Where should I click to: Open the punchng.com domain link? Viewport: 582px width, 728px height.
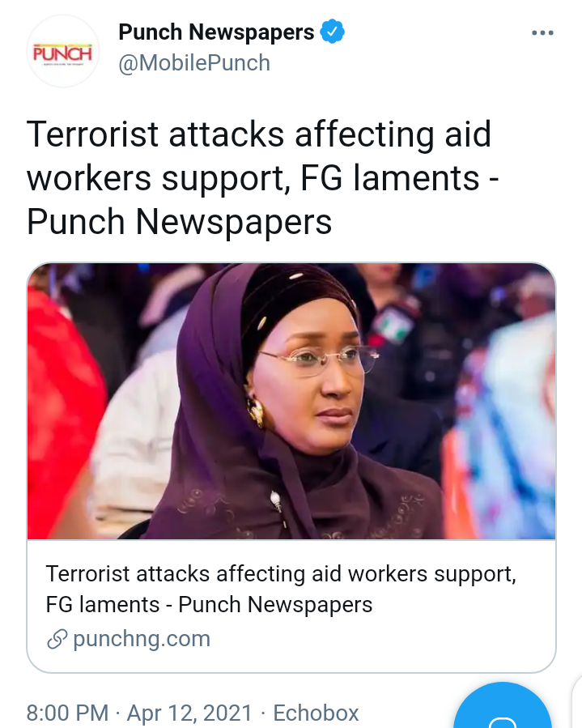coord(142,639)
